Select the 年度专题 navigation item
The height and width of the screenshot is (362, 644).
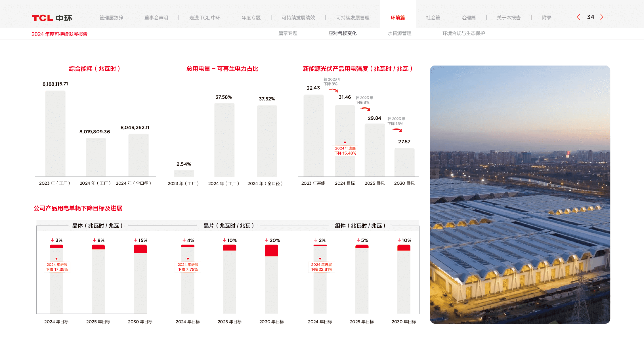tap(251, 18)
